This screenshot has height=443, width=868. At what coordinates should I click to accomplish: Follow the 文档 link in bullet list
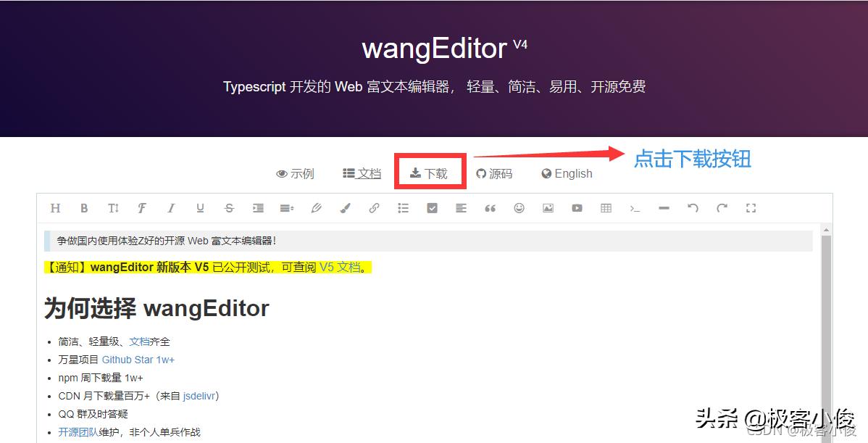point(140,341)
